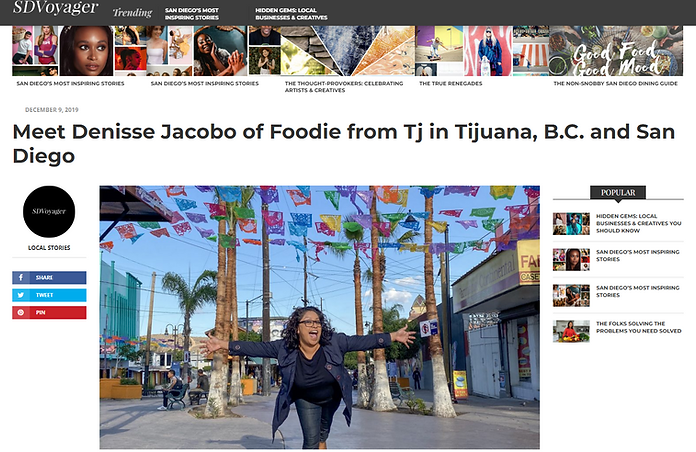Click the Local Stories label under avatar
The width and height of the screenshot is (696, 452).
point(49,248)
